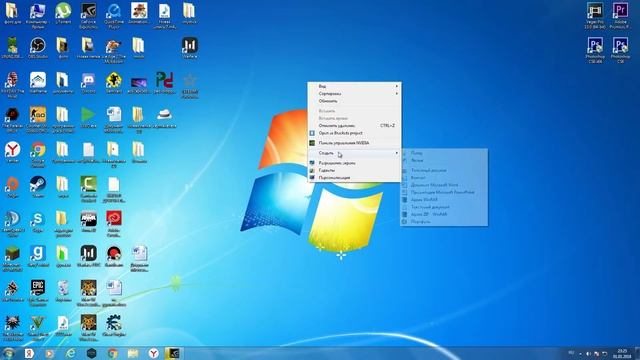Expand the Создать submenu arrow
Viewport: 640px width, 360px height.
click(x=396, y=153)
